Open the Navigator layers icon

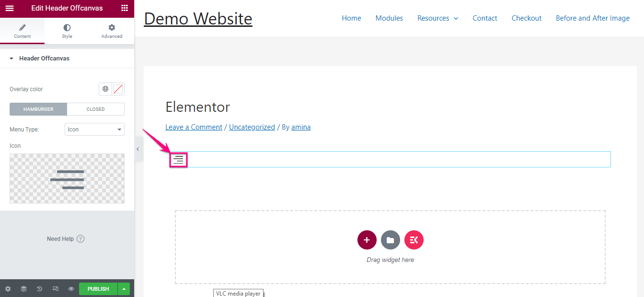(23, 289)
